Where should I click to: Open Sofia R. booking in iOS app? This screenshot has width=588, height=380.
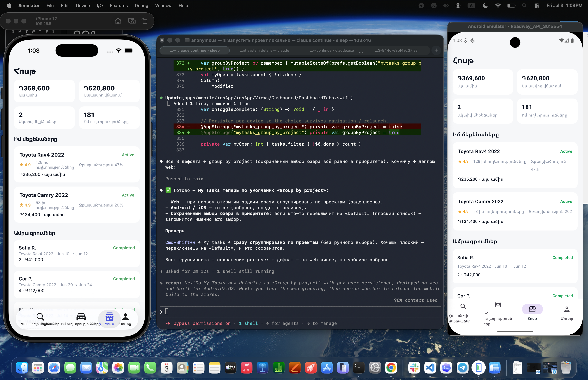pyautogui.click(x=77, y=253)
